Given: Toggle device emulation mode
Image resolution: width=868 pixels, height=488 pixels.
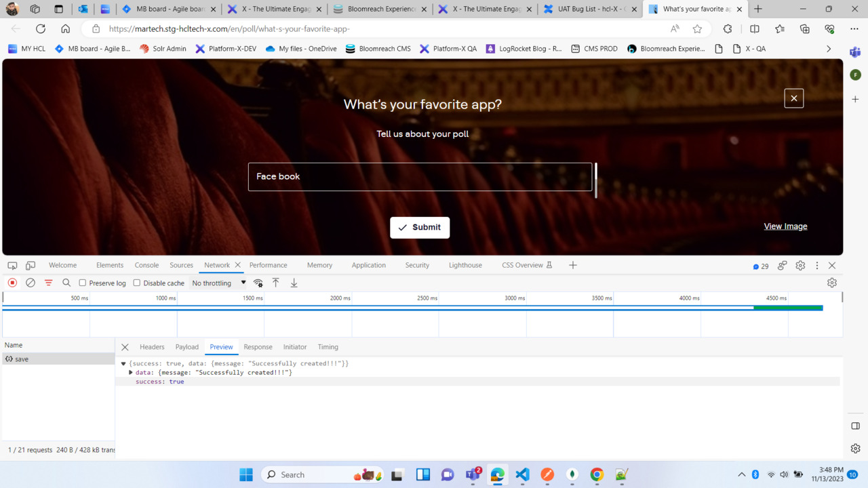Looking at the screenshot, I should pyautogui.click(x=30, y=265).
